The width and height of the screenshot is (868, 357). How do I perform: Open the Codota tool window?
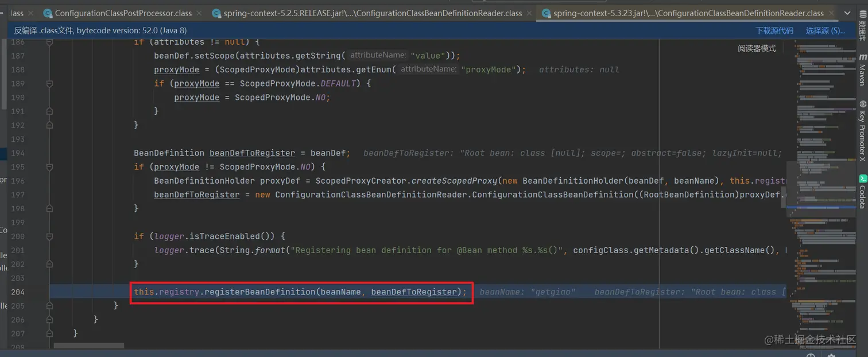pos(862,192)
